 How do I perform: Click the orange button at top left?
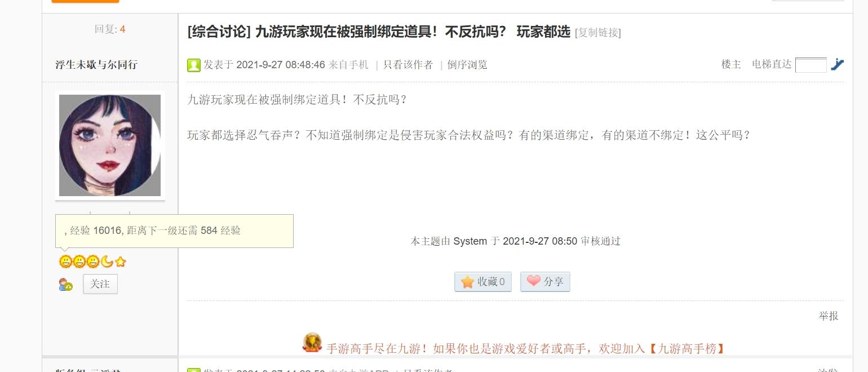(x=85, y=1)
